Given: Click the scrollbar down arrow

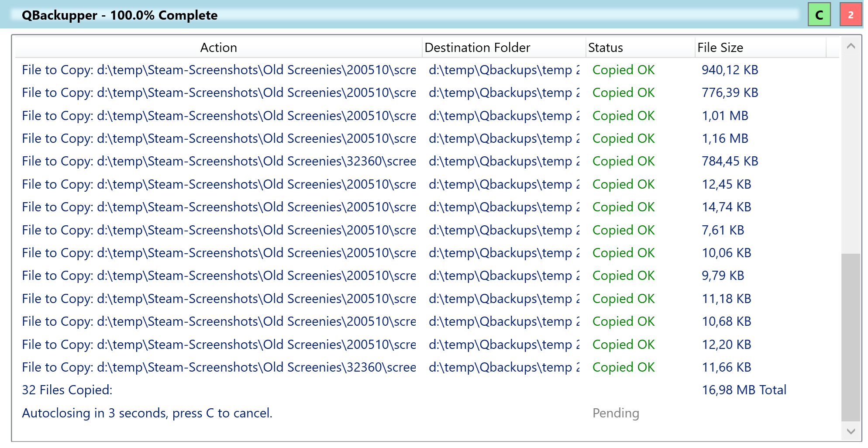Looking at the screenshot, I should tap(851, 431).
